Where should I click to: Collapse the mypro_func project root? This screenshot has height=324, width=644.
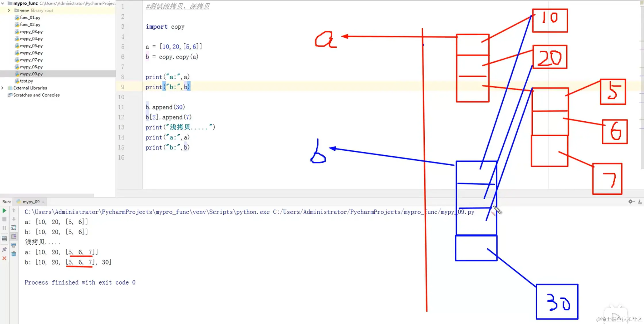3,3
